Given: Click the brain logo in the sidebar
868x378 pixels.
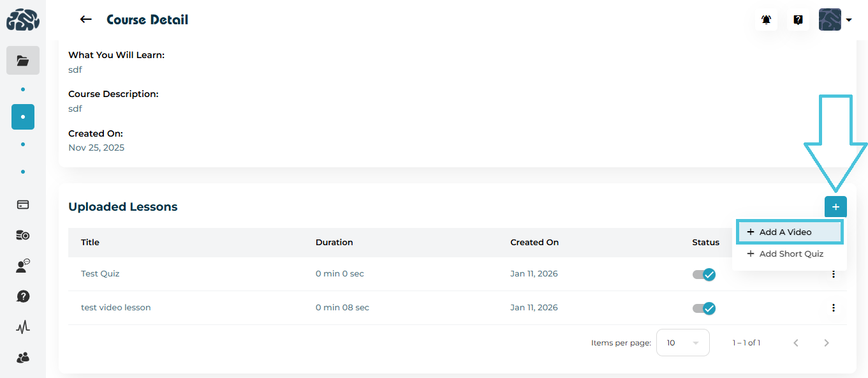Looking at the screenshot, I should pos(23,20).
